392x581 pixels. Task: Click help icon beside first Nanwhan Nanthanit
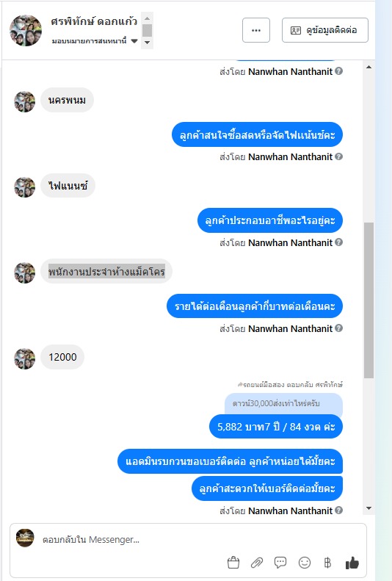338,71
